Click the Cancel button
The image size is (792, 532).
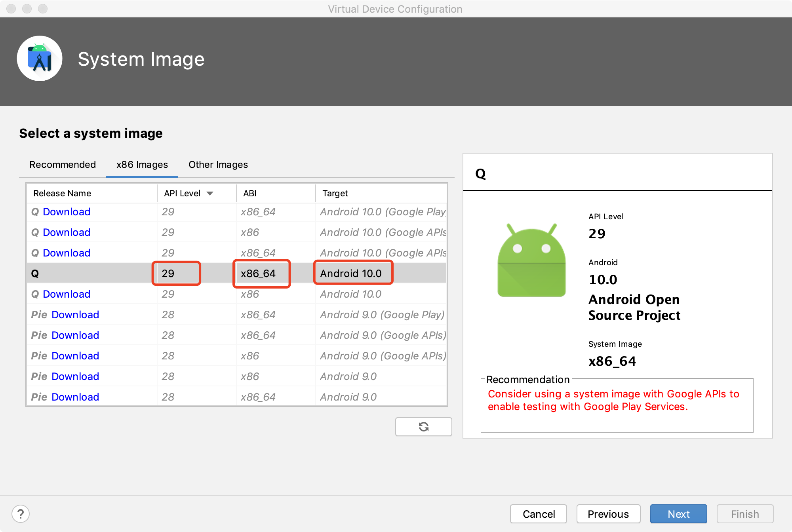tap(539, 514)
